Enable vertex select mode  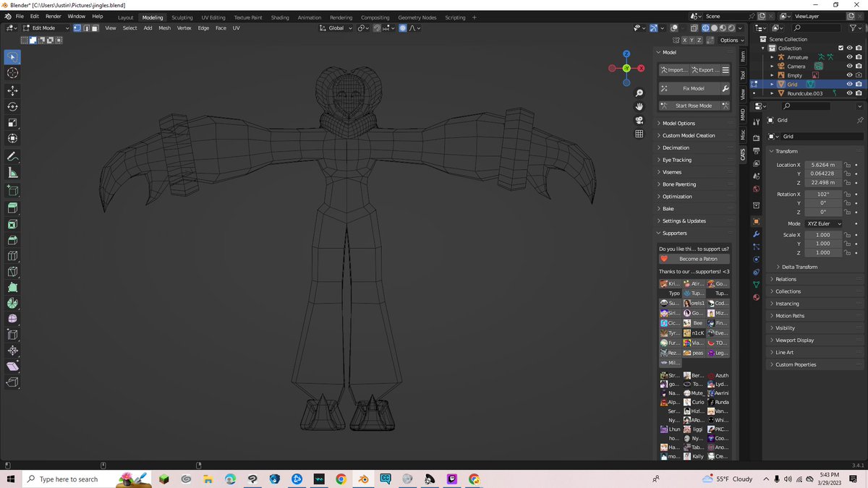(x=77, y=28)
